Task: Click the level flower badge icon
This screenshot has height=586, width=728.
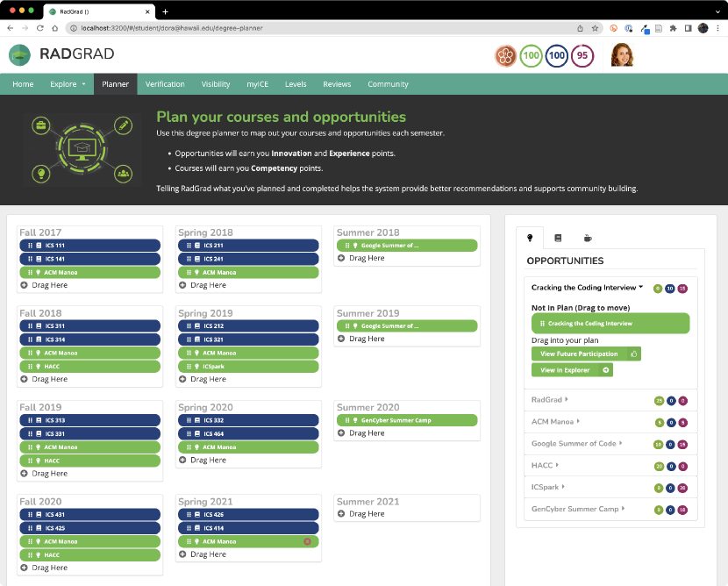Action: coord(505,56)
